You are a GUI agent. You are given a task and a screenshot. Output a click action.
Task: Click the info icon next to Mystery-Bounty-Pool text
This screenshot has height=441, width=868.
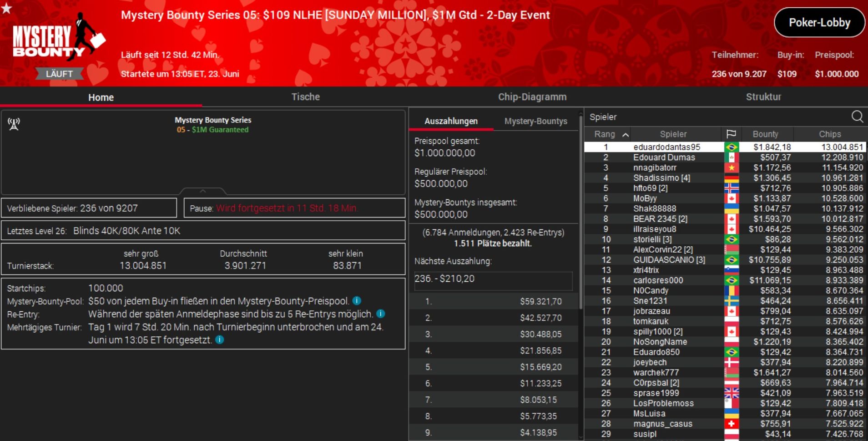tap(357, 301)
